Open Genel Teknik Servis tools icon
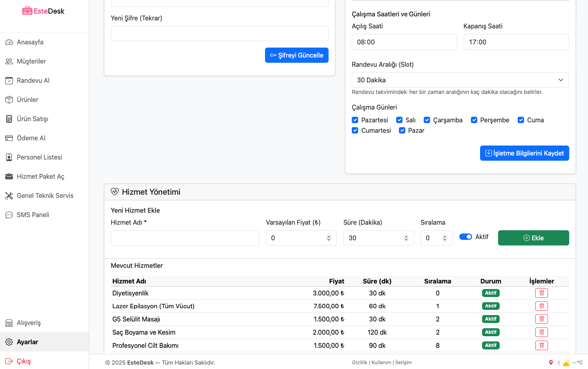Image resolution: width=588 pixels, height=369 pixels. pyautogui.click(x=9, y=195)
